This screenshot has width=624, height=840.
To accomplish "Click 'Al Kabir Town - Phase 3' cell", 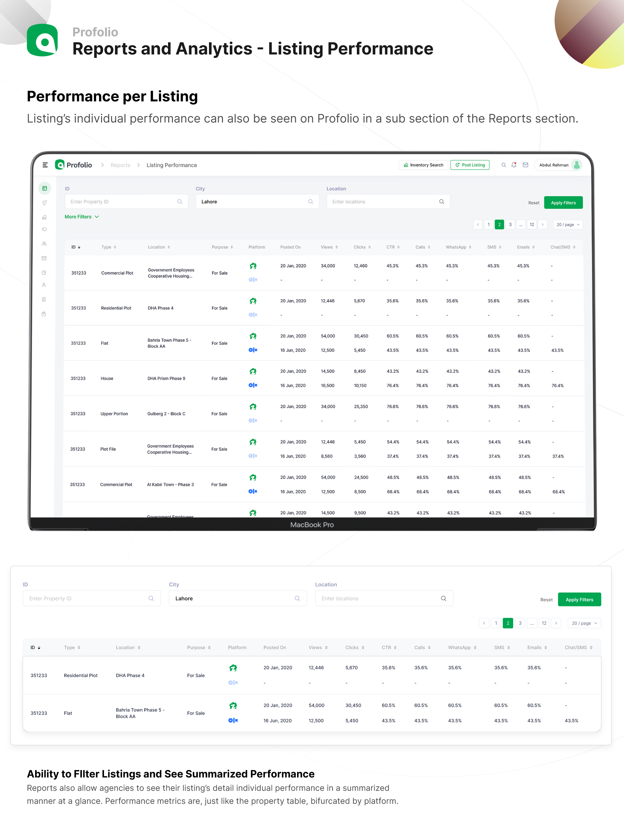I will click(x=170, y=485).
